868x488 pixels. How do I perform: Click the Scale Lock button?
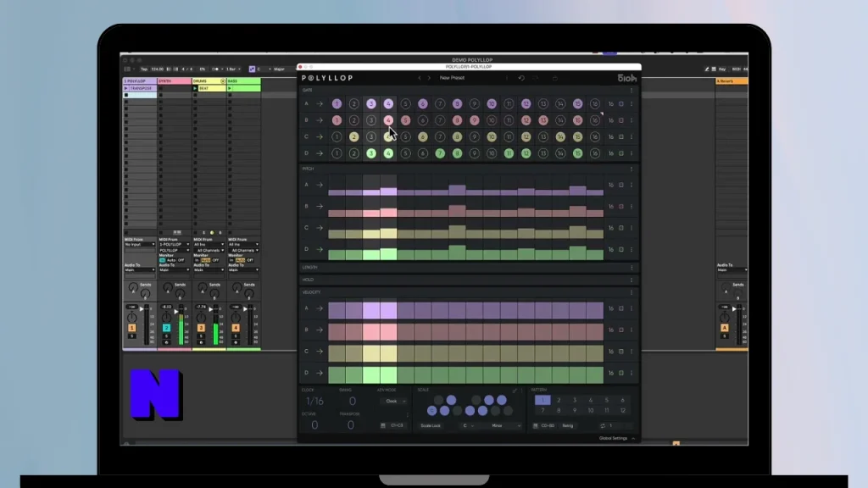point(431,426)
